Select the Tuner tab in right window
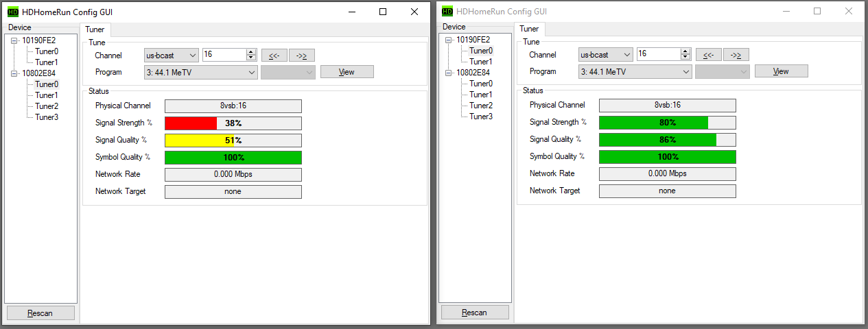 (529, 29)
